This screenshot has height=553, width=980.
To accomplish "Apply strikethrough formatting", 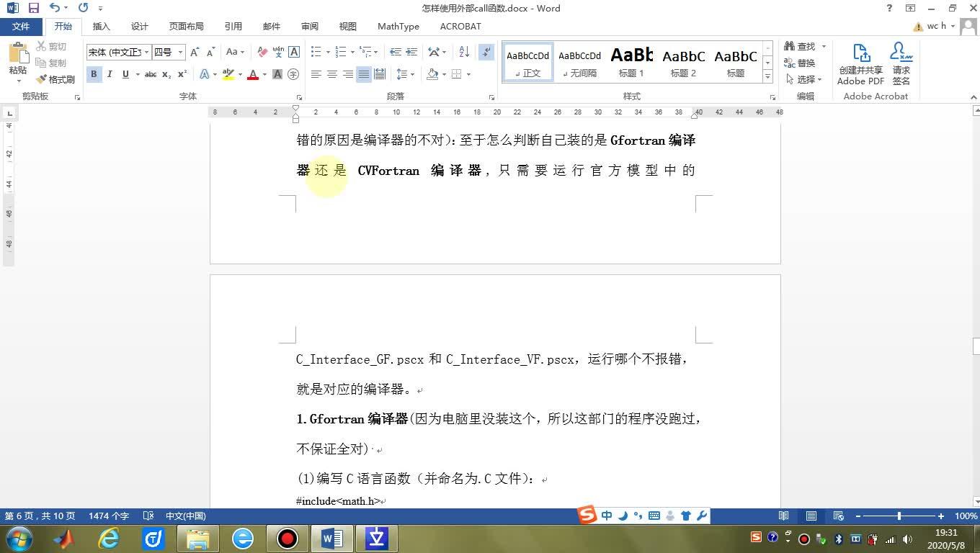I will pos(149,74).
